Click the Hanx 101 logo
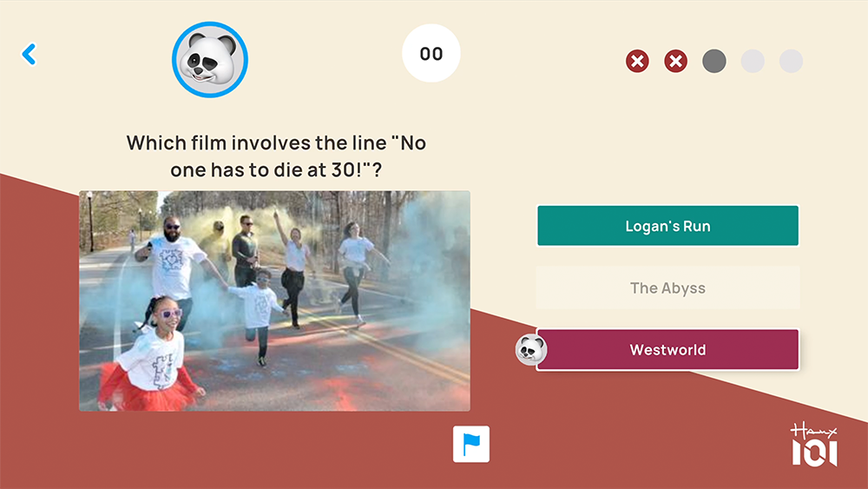Viewport: 868px width, 489px height. pyautogui.click(x=814, y=444)
